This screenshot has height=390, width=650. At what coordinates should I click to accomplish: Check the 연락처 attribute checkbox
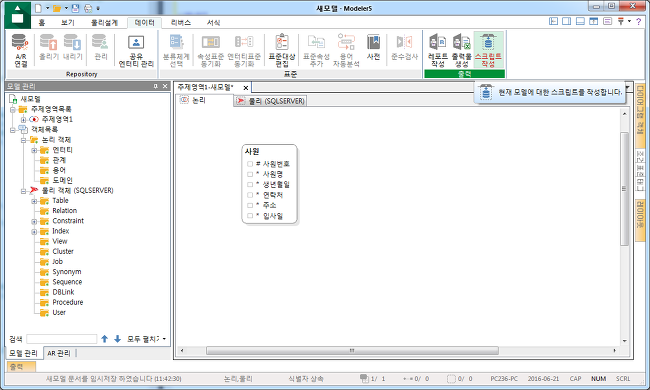tap(250, 195)
